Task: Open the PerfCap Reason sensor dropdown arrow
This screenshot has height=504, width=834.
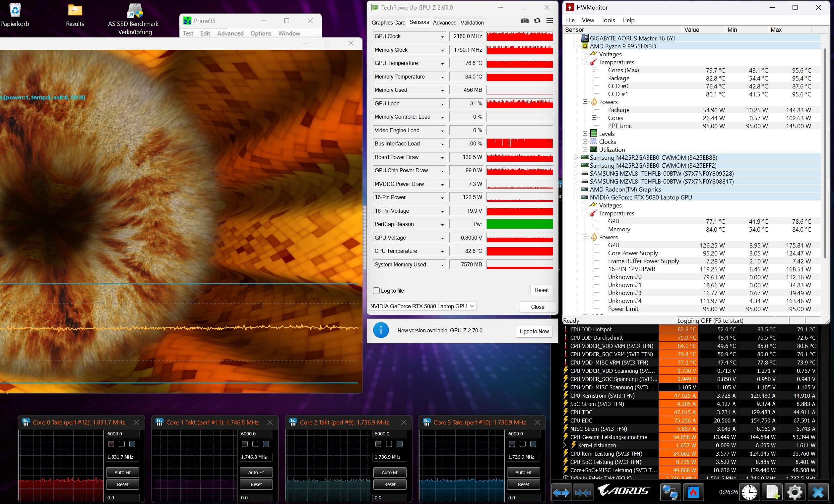Action: [442, 225]
